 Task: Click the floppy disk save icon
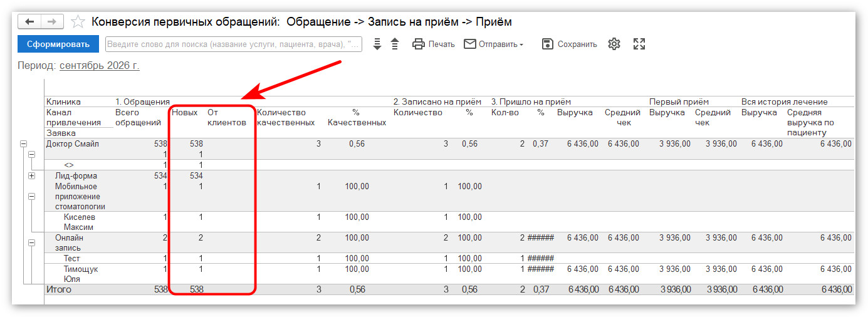(x=548, y=44)
